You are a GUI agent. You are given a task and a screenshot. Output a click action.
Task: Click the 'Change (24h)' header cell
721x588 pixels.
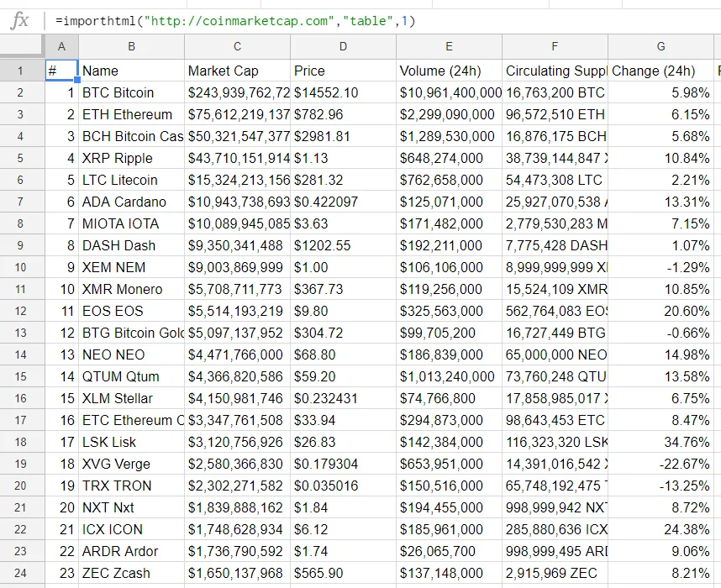660,71
